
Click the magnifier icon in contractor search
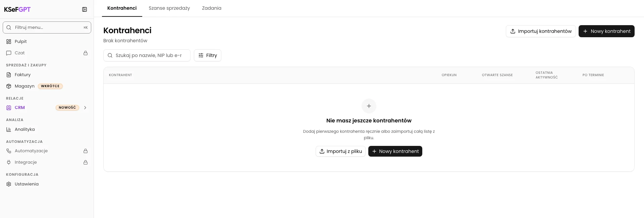(x=110, y=55)
